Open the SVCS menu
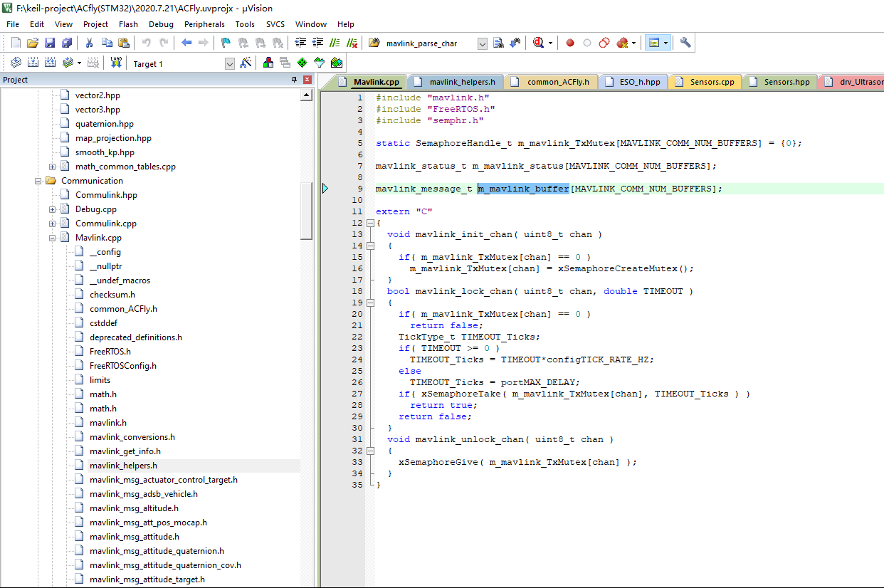884x588 pixels. coord(275,24)
